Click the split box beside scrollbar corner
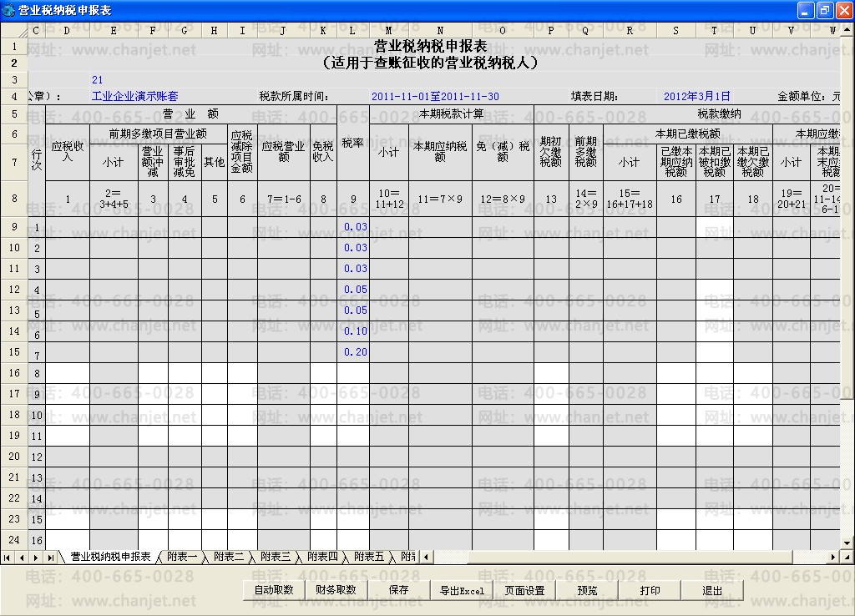The height and width of the screenshot is (616, 855). pyautogui.click(x=847, y=557)
